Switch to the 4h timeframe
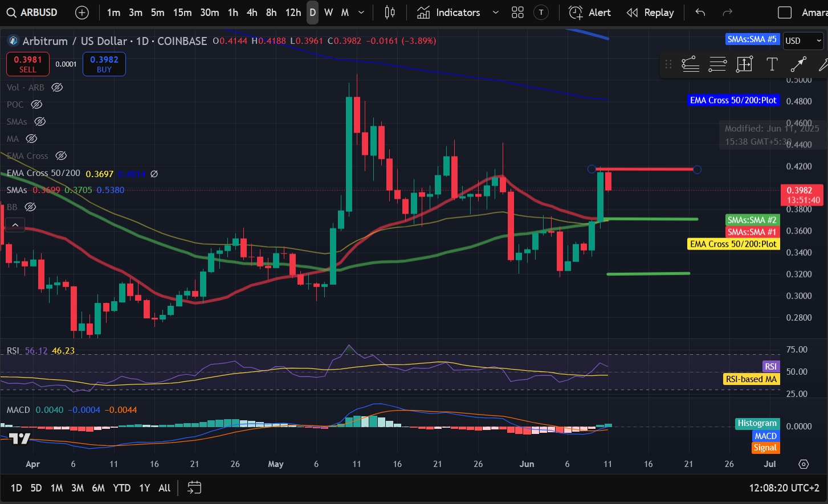Screen dimensions: 828x504 pyautogui.click(x=252, y=13)
